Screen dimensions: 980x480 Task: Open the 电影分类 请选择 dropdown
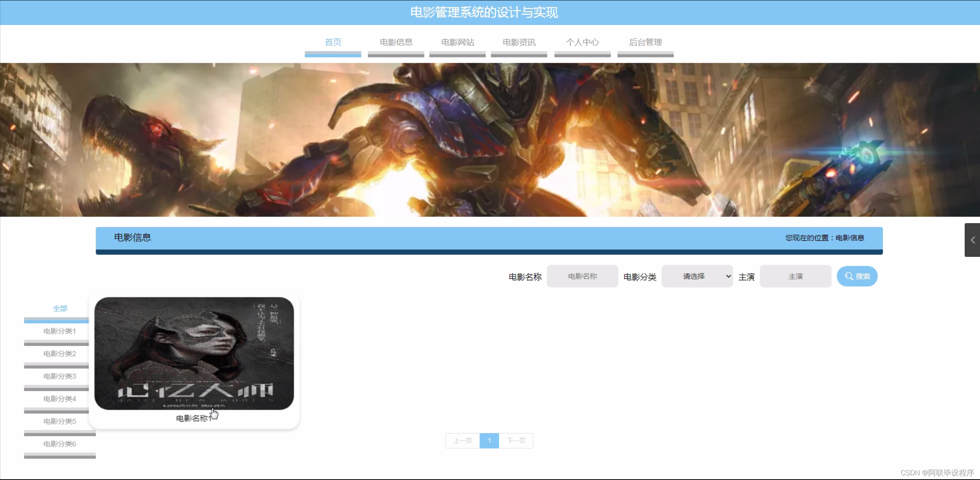697,276
